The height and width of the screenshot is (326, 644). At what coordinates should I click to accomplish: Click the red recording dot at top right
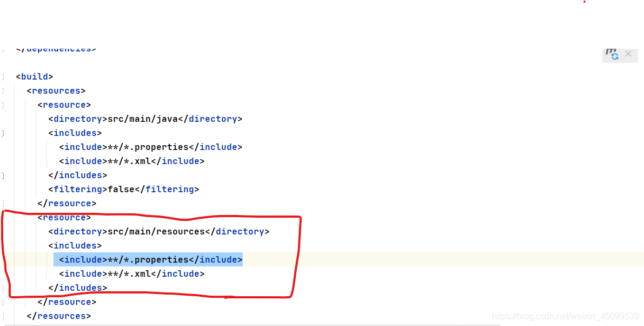(x=584, y=3)
